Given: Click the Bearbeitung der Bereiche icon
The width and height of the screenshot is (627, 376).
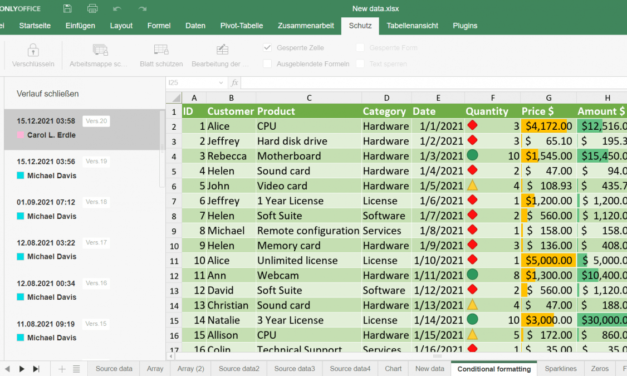Looking at the screenshot, I should (x=222, y=50).
